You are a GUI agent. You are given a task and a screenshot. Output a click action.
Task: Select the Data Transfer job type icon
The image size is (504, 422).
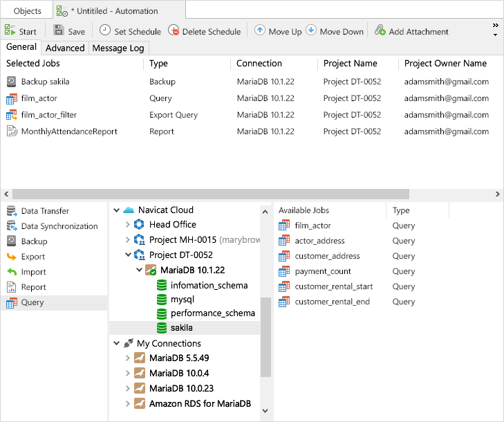pyautogui.click(x=12, y=211)
